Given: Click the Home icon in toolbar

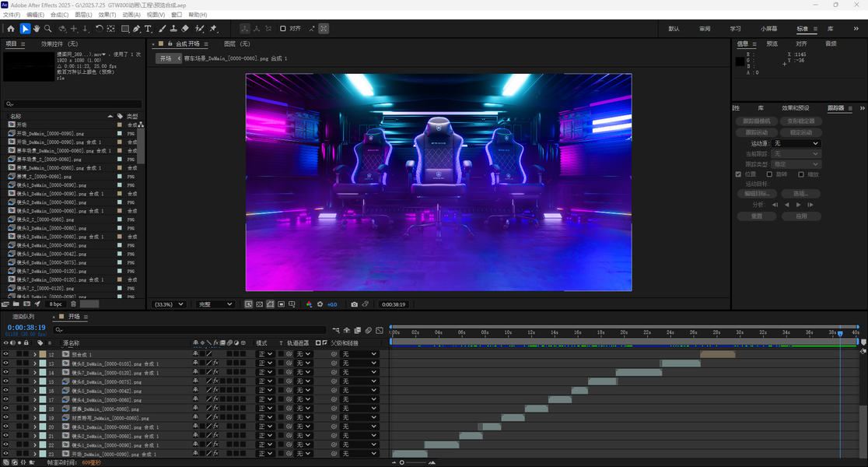Looking at the screenshot, I should [x=11, y=28].
